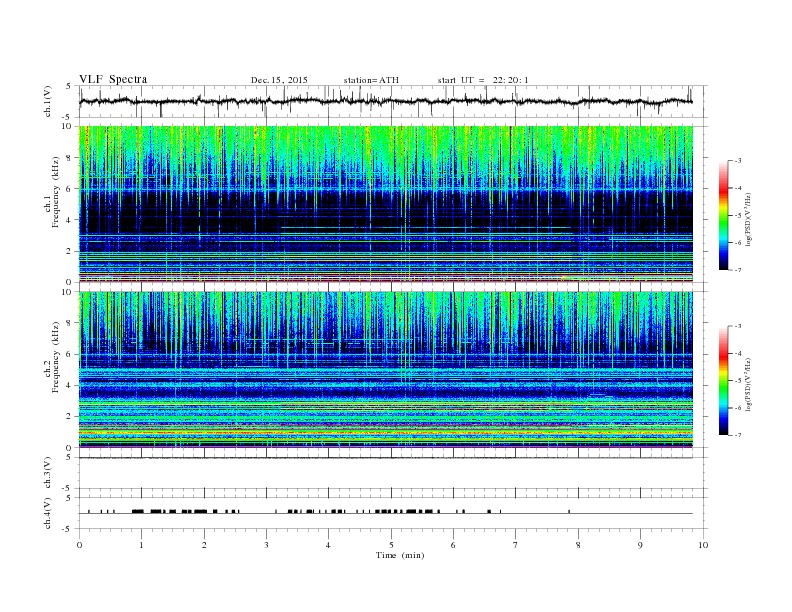
Task: Click the ch.2 "Frequency (kHz)" axis label
Action: click(x=56, y=358)
